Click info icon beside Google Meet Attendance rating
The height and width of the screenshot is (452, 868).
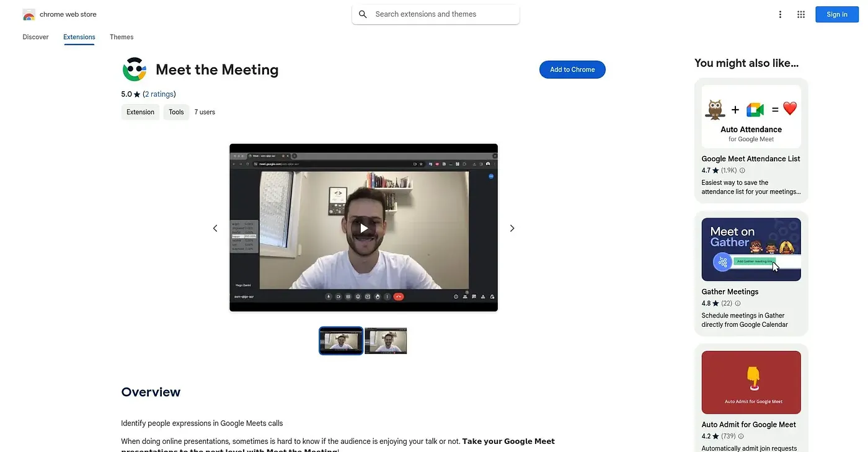[742, 171]
